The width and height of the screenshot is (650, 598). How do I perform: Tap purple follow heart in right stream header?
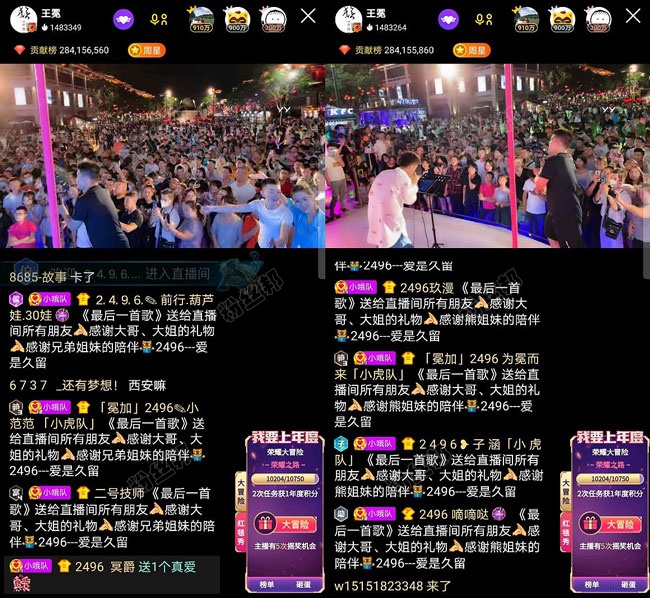(449, 17)
